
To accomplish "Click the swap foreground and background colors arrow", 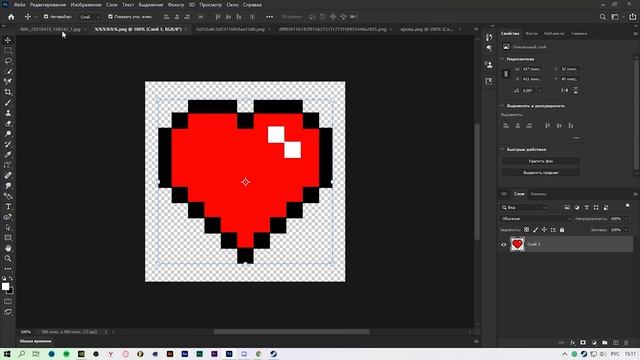I will click(11, 278).
